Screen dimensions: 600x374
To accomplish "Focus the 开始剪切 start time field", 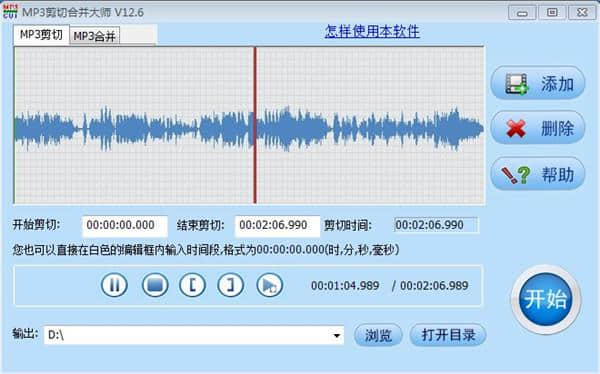I will tap(125, 225).
